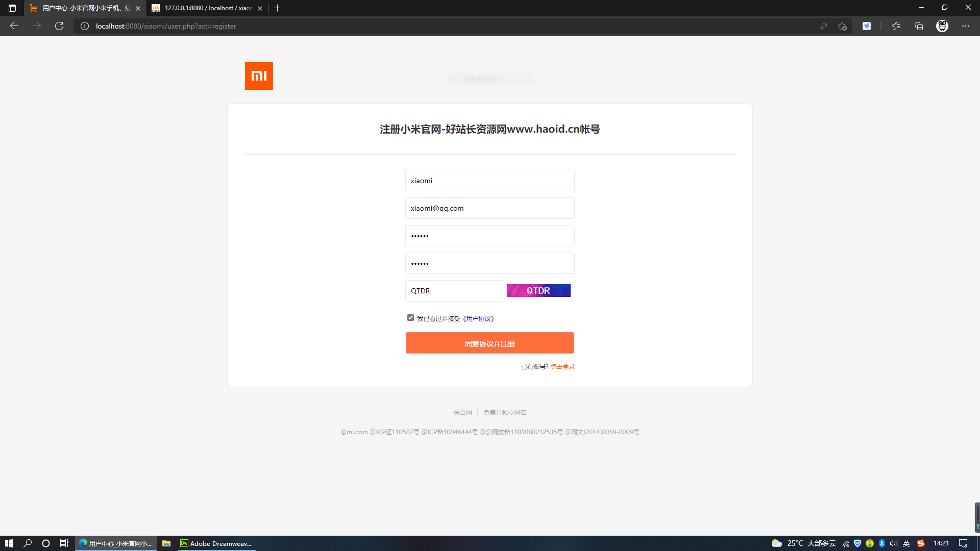Screen dimensions: 980x551
Task: Click the email field xiaomi@qq.com
Action: coord(489,208)
